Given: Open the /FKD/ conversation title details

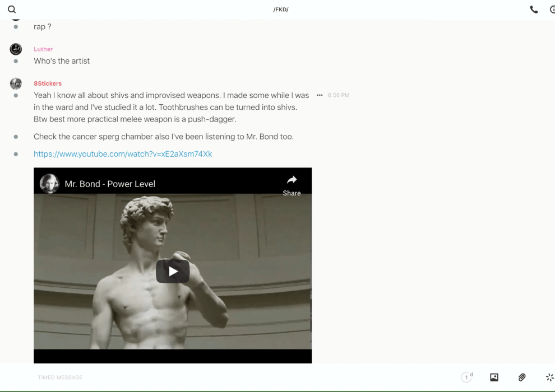Looking at the screenshot, I should pyautogui.click(x=280, y=10).
